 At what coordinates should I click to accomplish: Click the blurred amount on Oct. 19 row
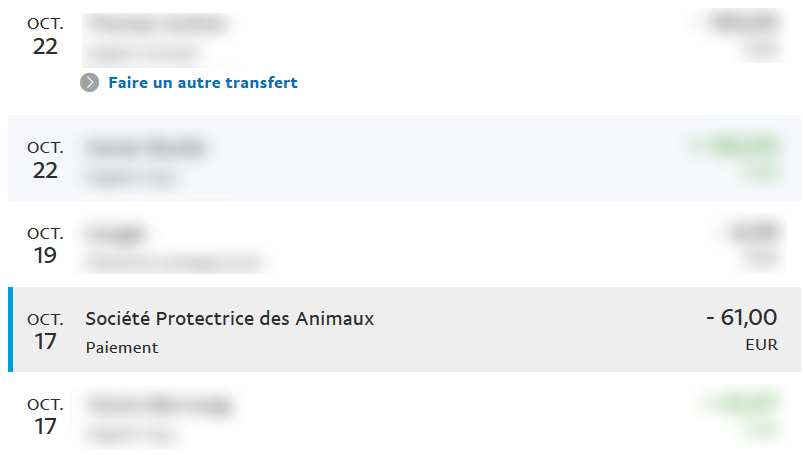coord(753,232)
